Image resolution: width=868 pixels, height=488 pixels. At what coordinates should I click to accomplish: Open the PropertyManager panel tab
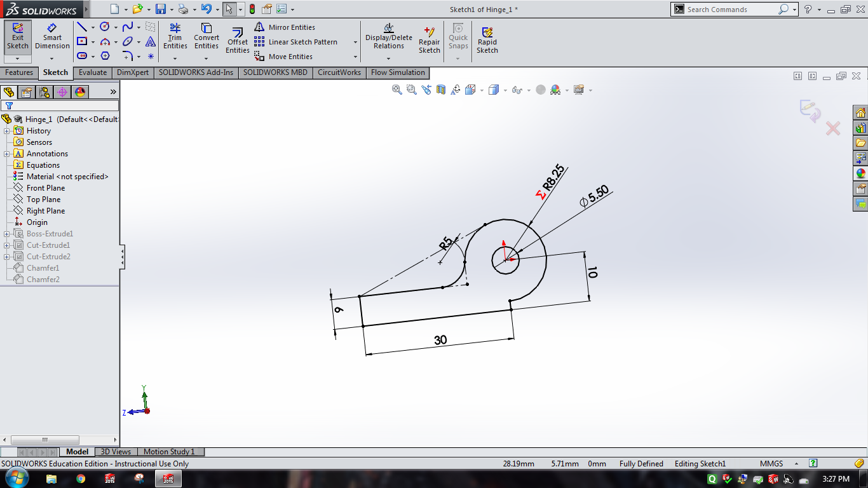(x=26, y=91)
